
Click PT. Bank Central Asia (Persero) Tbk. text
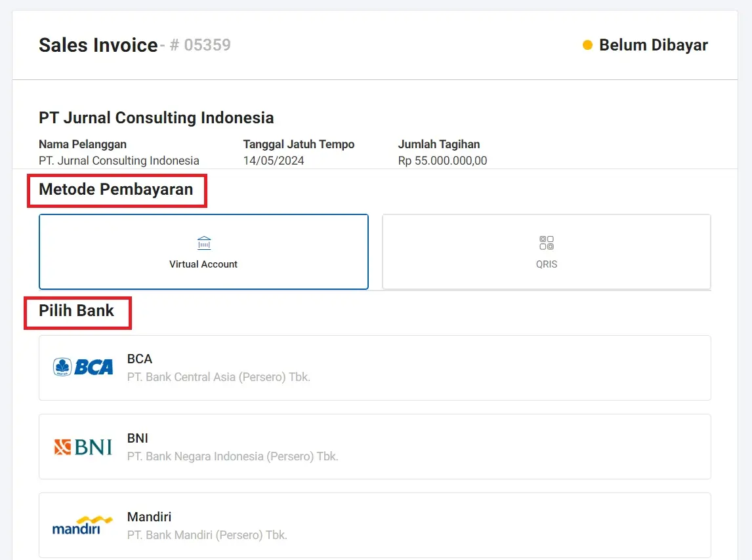[x=219, y=377]
